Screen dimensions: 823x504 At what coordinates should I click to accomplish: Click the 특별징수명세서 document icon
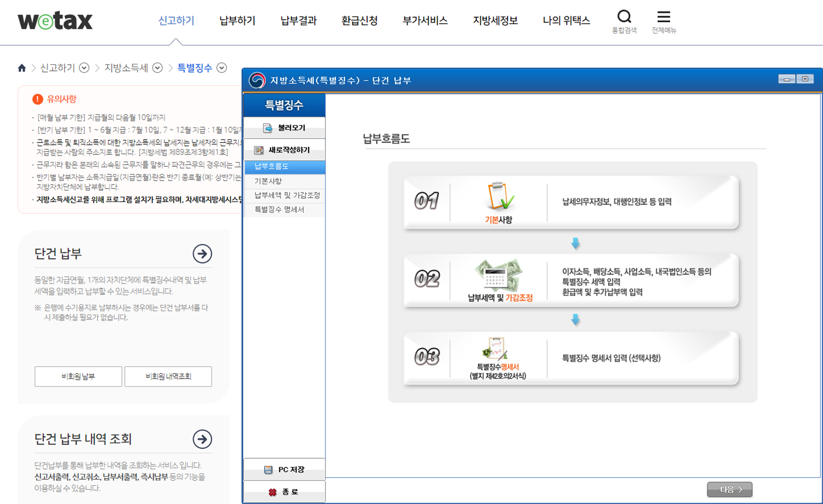(x=496, y=349)
